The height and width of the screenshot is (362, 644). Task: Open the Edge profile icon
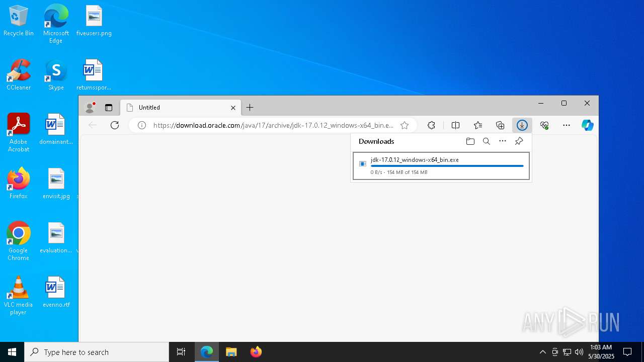tap(90, 108)
